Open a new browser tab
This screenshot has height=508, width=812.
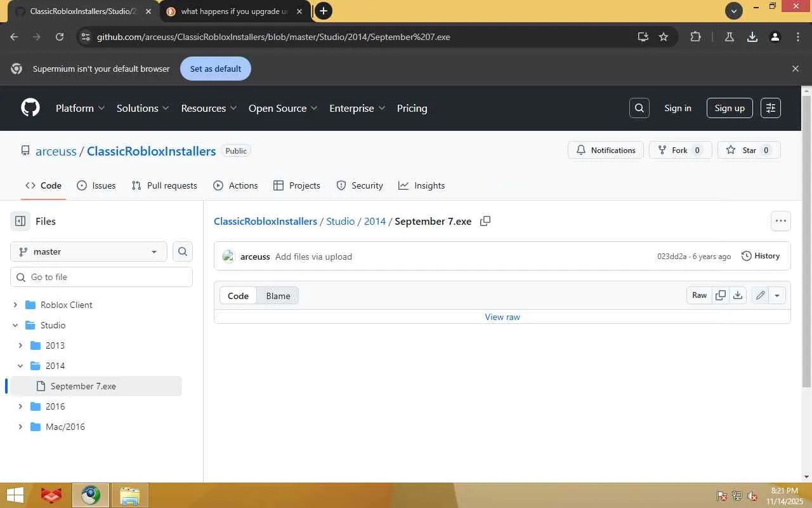324,11
